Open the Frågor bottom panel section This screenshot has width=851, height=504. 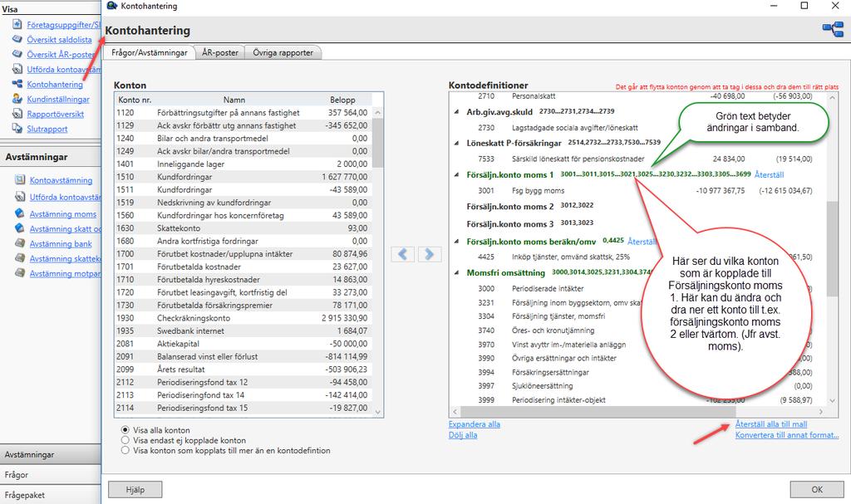[51, 475]
